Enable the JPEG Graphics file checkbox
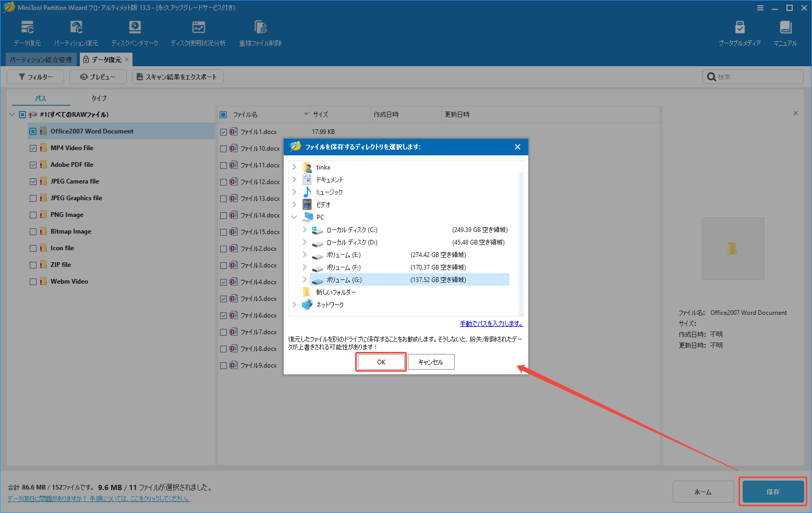This screenshot has width=812, height=513. (33, 198)
